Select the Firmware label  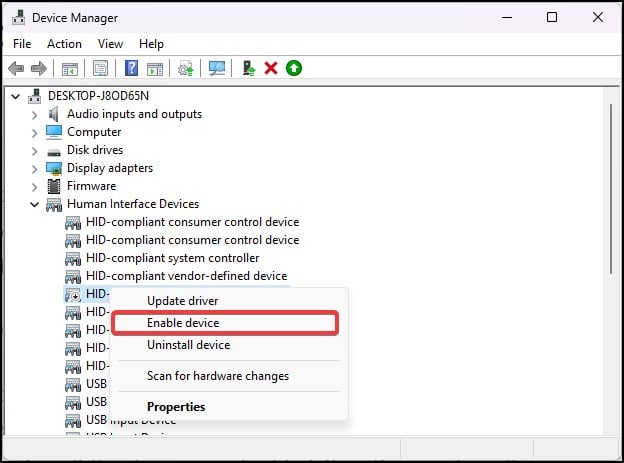pos(92,186)
